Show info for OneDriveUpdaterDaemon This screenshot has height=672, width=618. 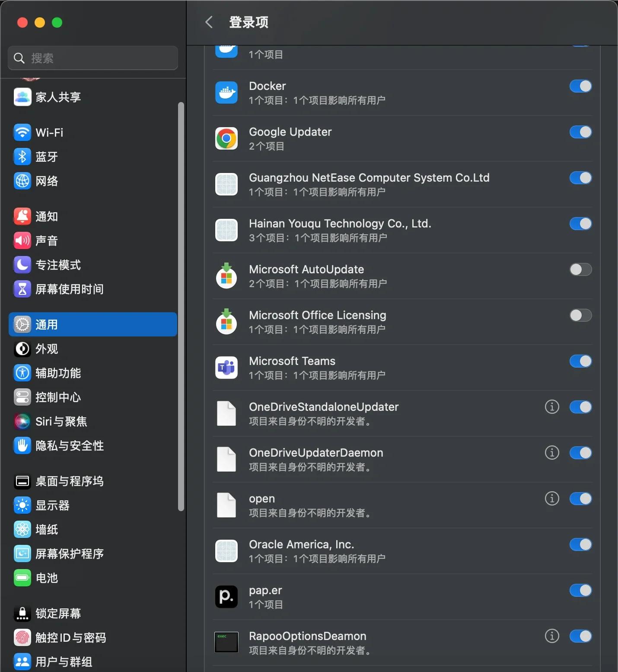(x=552, y=453)
